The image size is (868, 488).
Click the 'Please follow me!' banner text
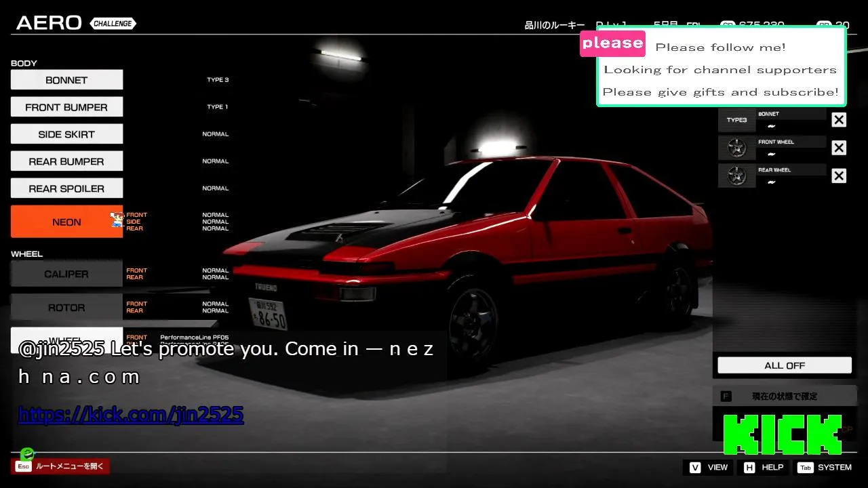coord(720,47)
